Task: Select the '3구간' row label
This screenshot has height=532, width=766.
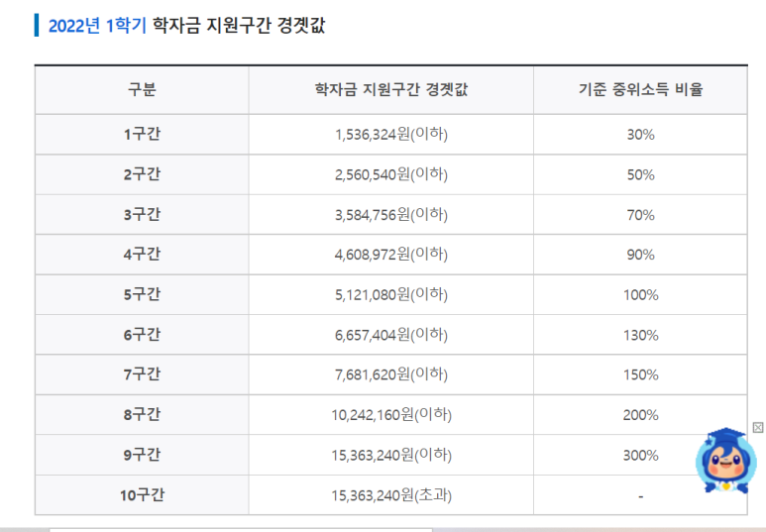Action: pos(142,214)
